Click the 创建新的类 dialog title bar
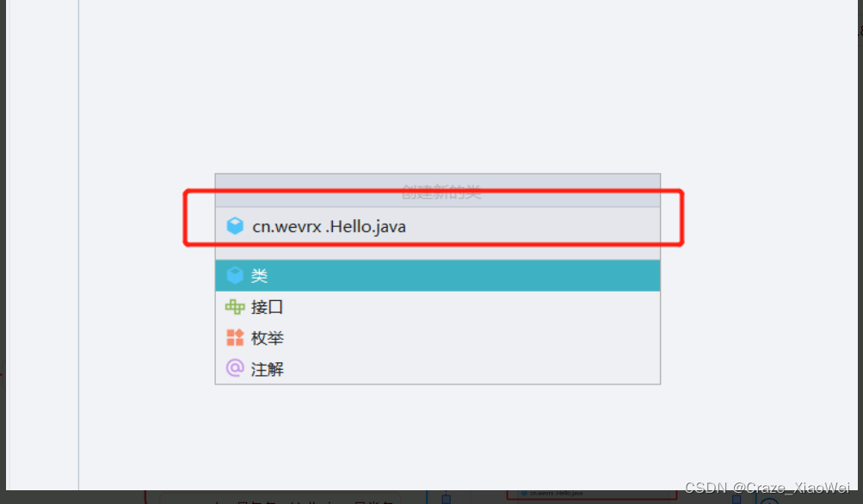Viewport: 863px width, 504px height. tap(438, 190)
